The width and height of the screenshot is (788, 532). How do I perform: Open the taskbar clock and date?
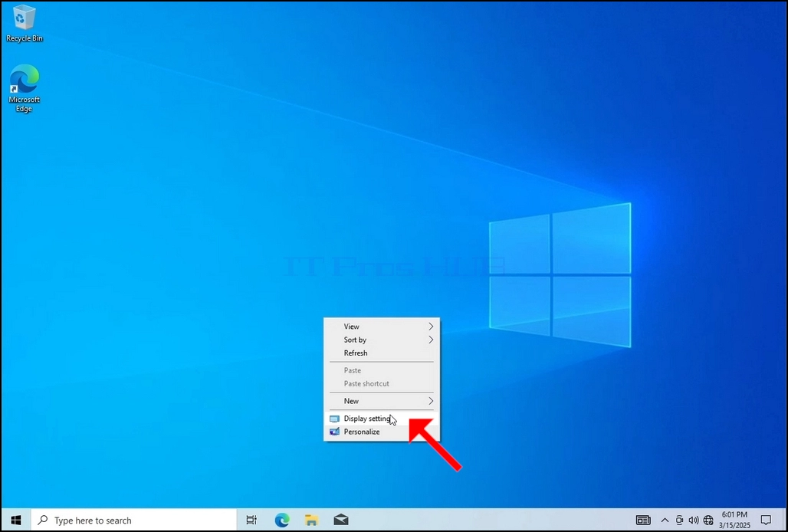coord(734,520)
